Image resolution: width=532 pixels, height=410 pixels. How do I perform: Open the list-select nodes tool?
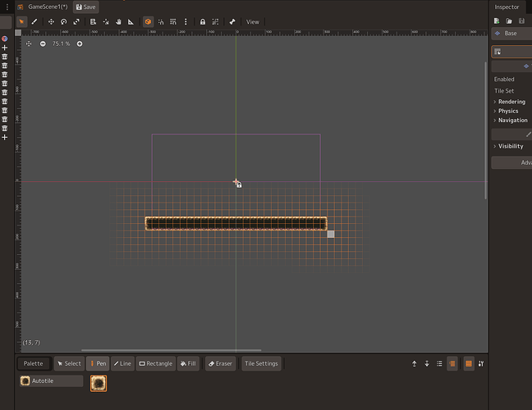[x=93, y=22]
